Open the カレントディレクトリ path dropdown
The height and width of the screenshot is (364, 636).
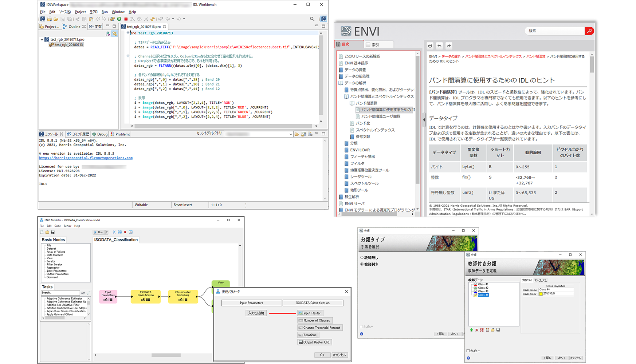[x=290, y=134]
